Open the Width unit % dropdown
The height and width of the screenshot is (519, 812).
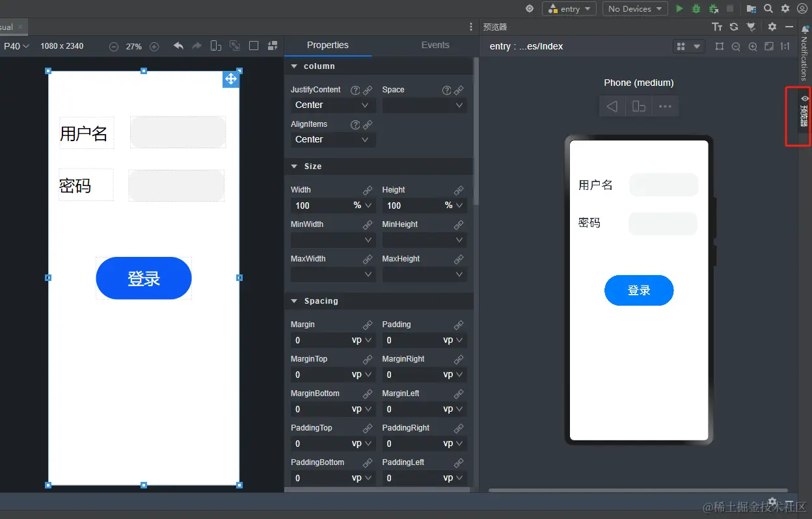click(x=363, y=206)
